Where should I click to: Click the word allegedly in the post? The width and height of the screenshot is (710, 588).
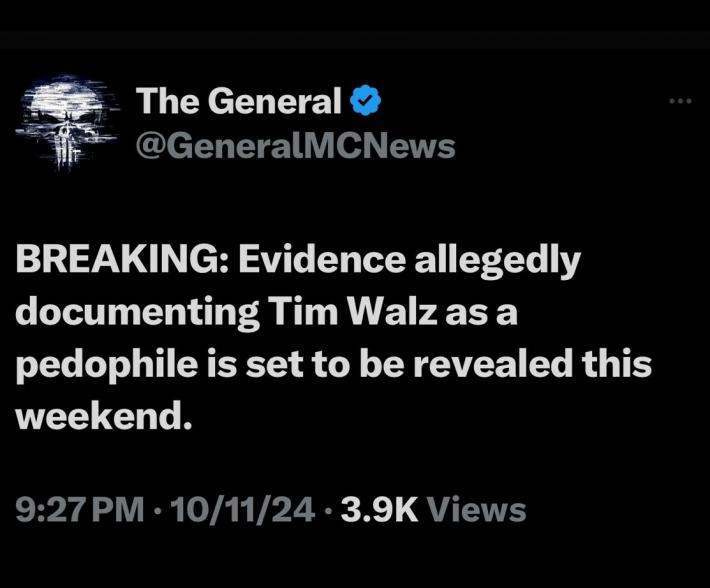click(x=498, y=263)
